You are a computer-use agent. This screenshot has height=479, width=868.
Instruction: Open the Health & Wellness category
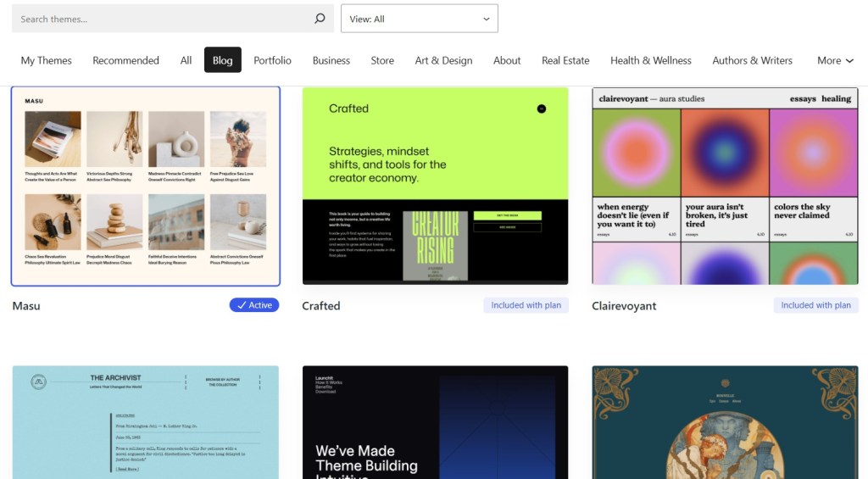click(650, 60)
